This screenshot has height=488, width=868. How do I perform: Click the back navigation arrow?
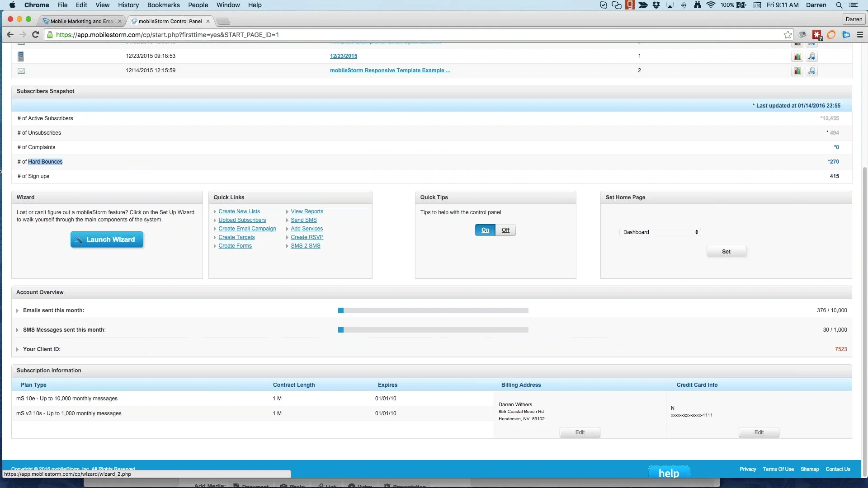(x=10, y=34)
